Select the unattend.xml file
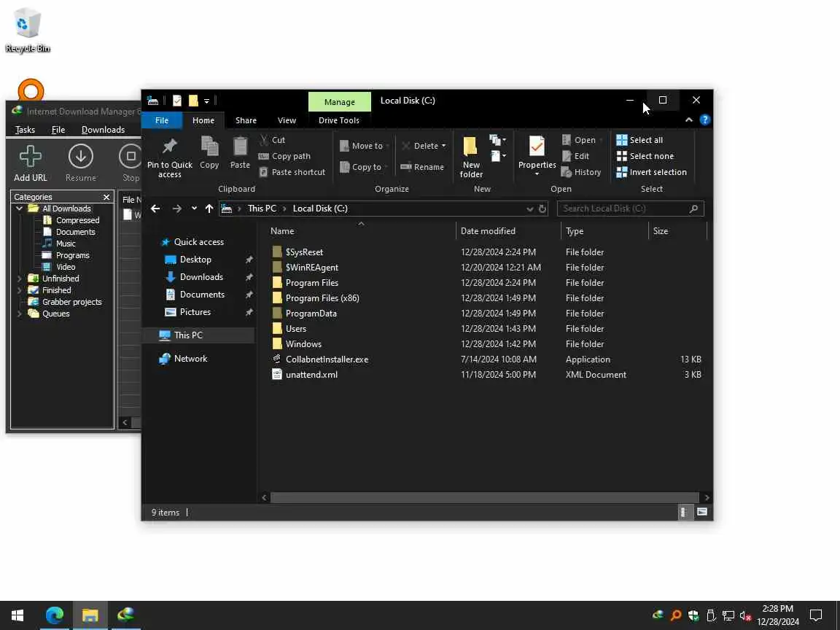This screenshot has width=840, height=630. (311, 375)
